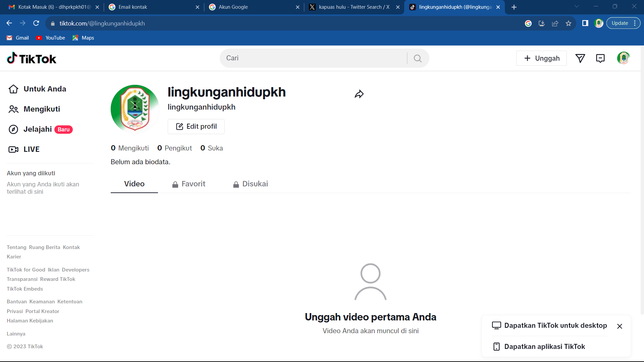This screenshot has width=644, height=362.
Task: Open the LIVE section
Action: 23,149
